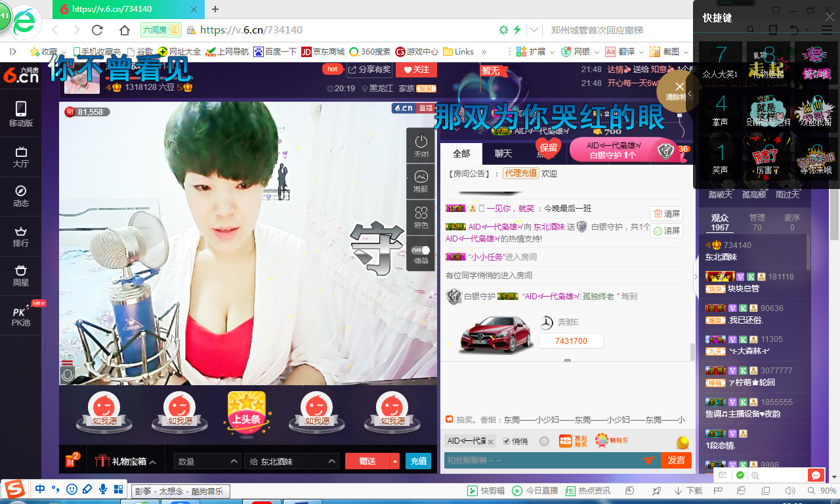Click 滚屏 scroll screen toggle

click(x=667, y=230)
